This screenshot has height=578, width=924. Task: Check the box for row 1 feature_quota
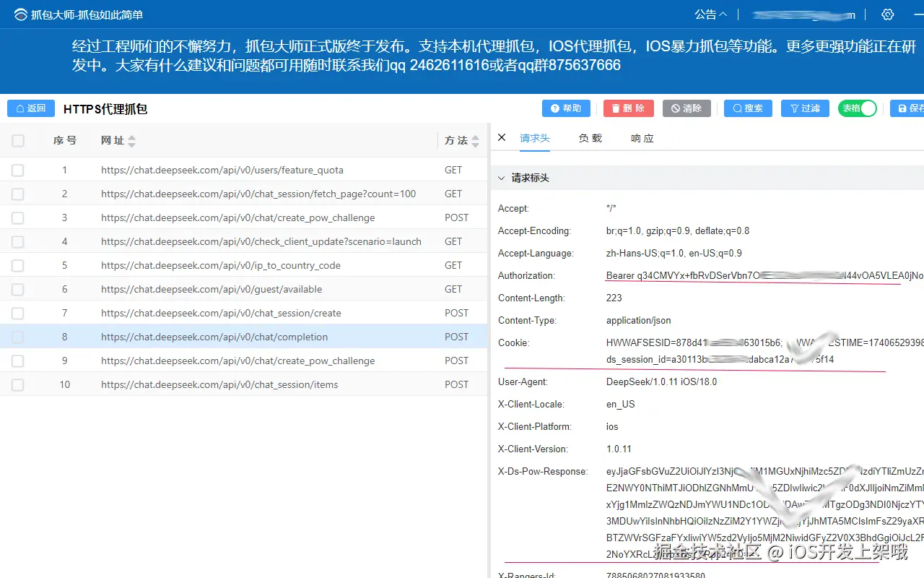[18, 171]
